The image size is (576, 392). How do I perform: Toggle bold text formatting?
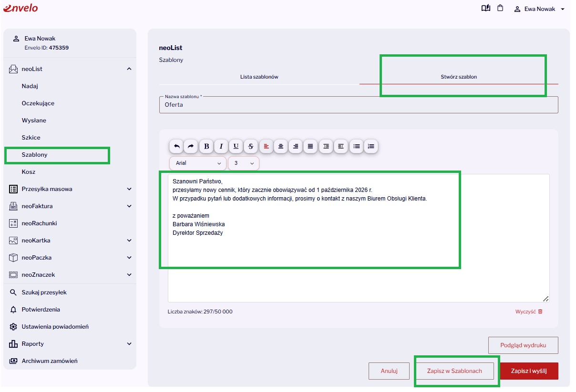click(x=206, y=146)
